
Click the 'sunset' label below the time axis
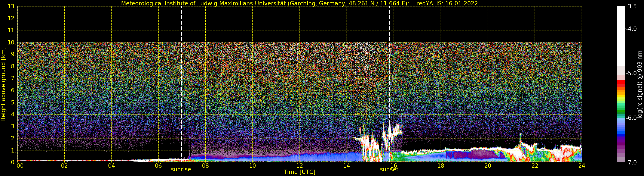389,169
